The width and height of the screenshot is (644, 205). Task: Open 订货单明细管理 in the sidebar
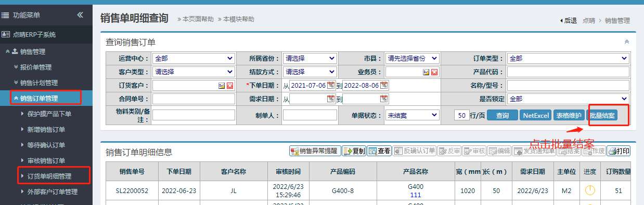point(49,176)
